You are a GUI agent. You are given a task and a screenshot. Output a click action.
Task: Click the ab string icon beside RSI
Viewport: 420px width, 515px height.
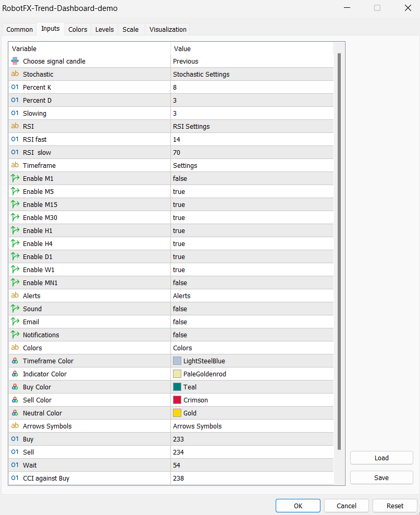15,126
